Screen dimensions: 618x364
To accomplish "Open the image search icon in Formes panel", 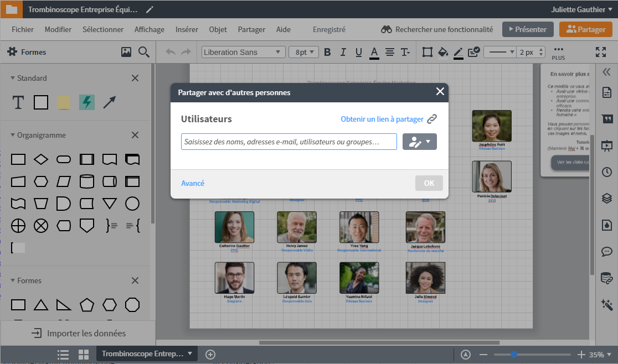I will 126,52.
